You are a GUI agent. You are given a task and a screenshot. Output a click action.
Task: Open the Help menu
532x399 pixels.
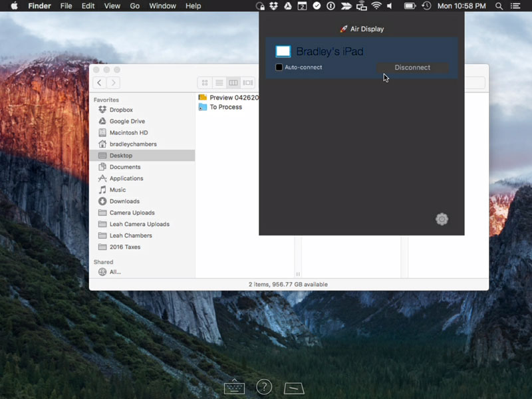coord(194,6)
